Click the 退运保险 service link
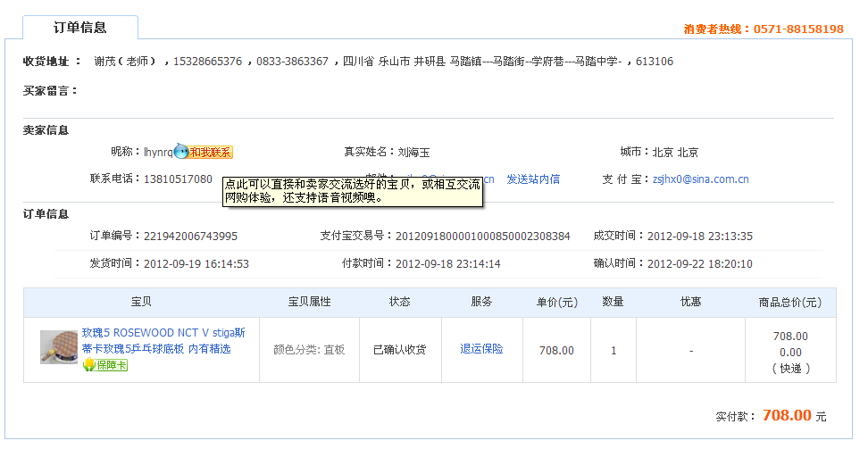Image resolution: width=868 pixels, height=449 pixels. pyautogui.click(x=481, y=349)
